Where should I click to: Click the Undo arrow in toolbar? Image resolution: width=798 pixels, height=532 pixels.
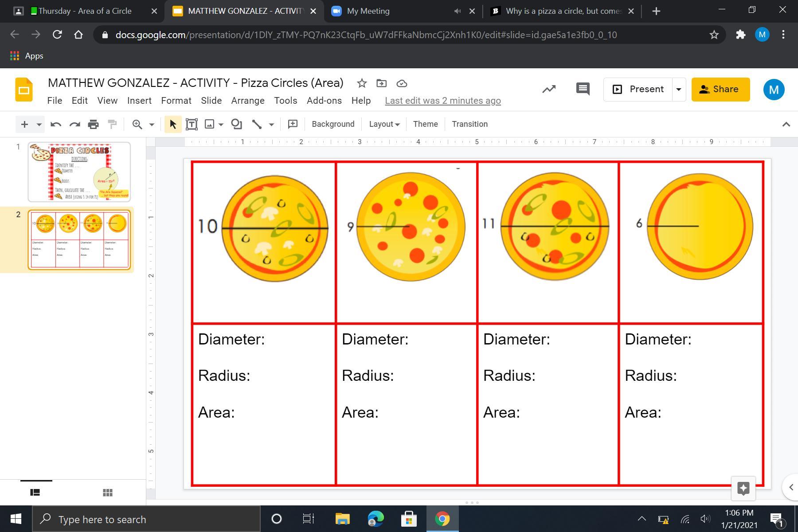56,125
